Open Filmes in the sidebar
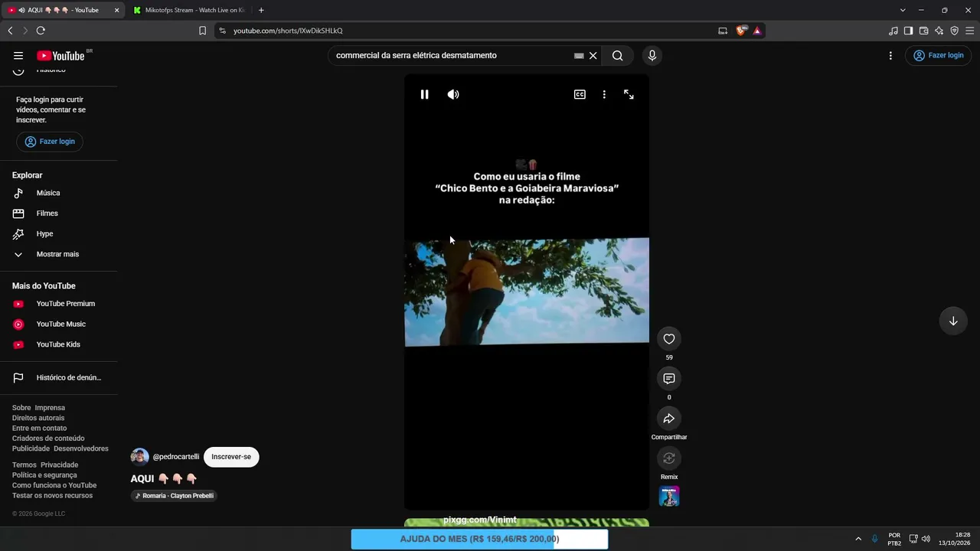Image resolution: width=980 pixels, height=551 pixels. [x=47, y=214]
